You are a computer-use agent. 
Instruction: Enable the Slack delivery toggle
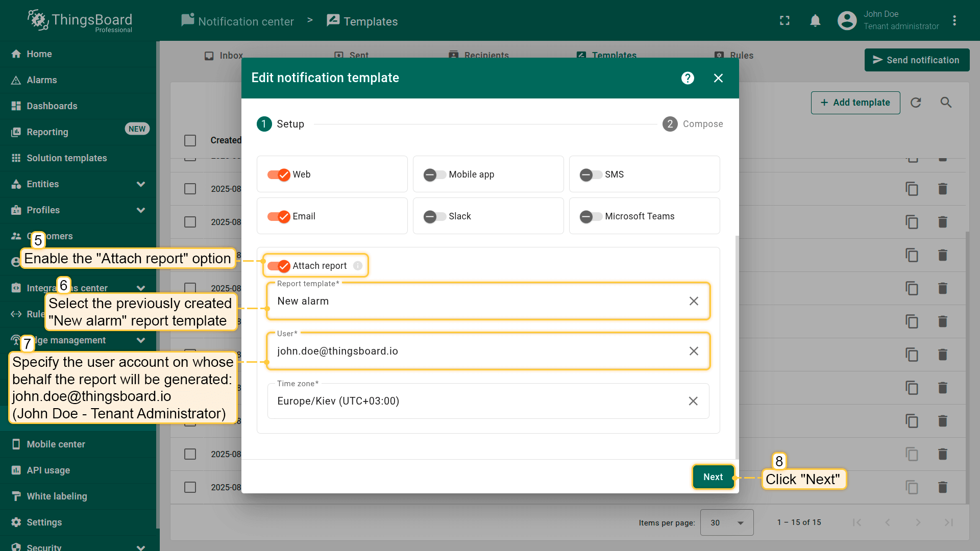coord(435,216)
